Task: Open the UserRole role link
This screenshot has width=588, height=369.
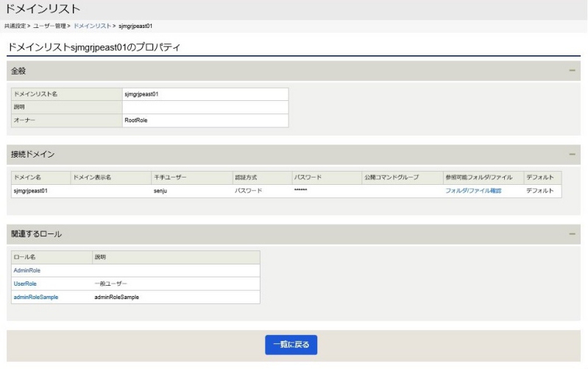Action: 25,284
